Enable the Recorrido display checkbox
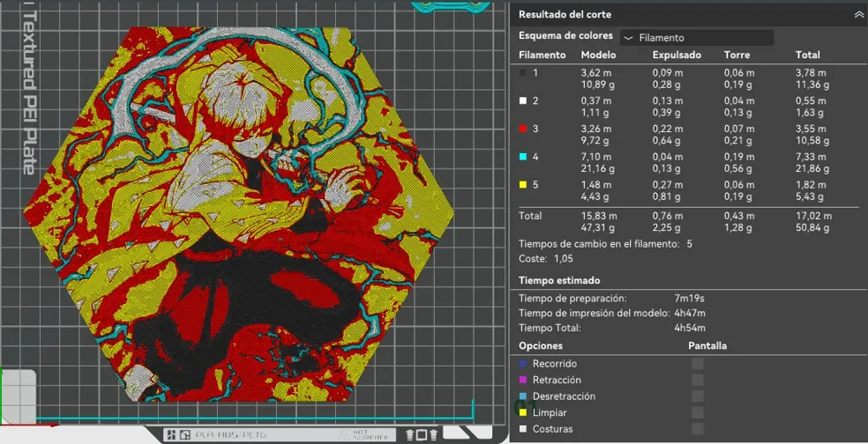868x444 pixels. (698, 363)
